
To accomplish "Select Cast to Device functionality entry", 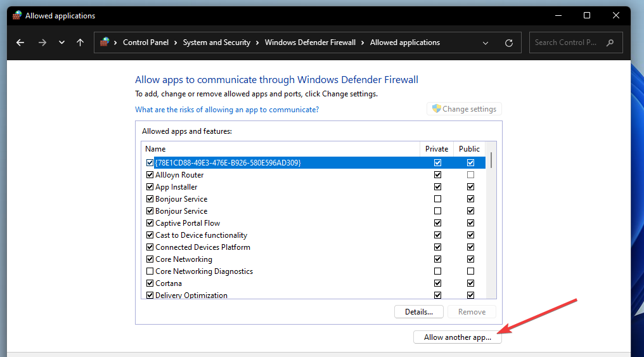I will [202, 235].
